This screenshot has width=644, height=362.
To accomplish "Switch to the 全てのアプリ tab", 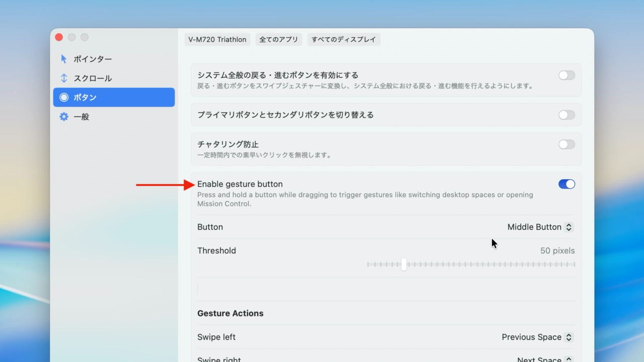I will pyautogui.click(x=279, y=39).
